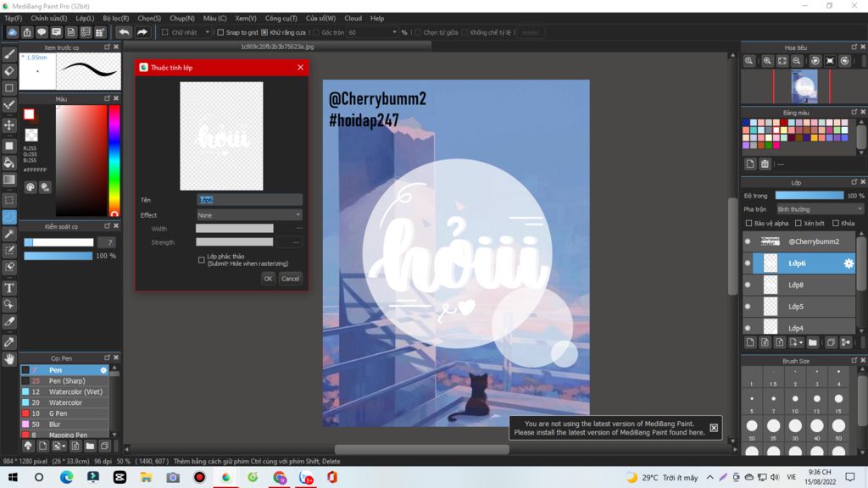Confirm layer properties with OK

(268, 278)
